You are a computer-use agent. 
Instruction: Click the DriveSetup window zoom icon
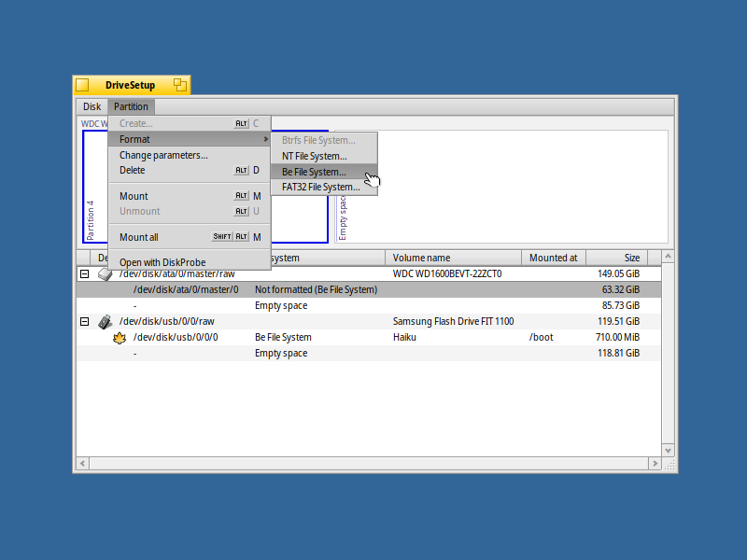[x=180, y=85]
